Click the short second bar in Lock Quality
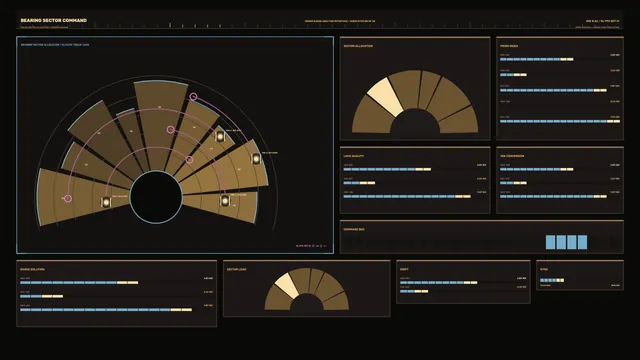 pyautogui.click(x=359, y=182)
